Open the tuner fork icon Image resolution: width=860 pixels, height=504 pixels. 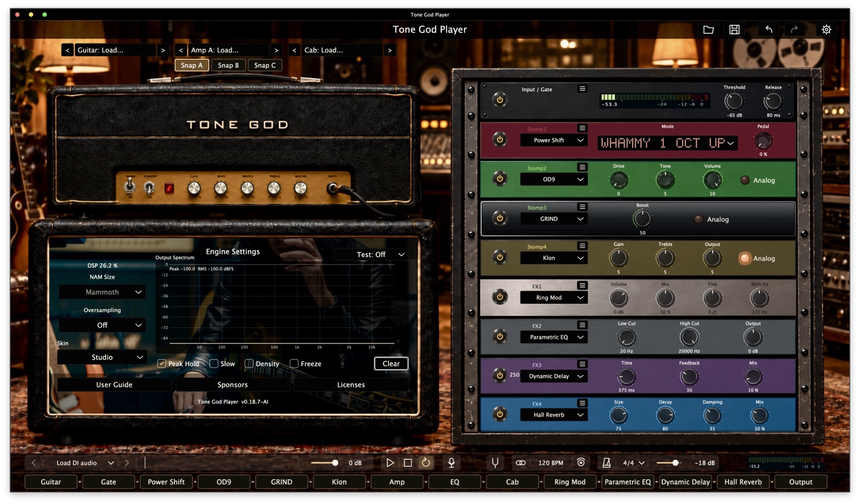[x=495, y=463]
